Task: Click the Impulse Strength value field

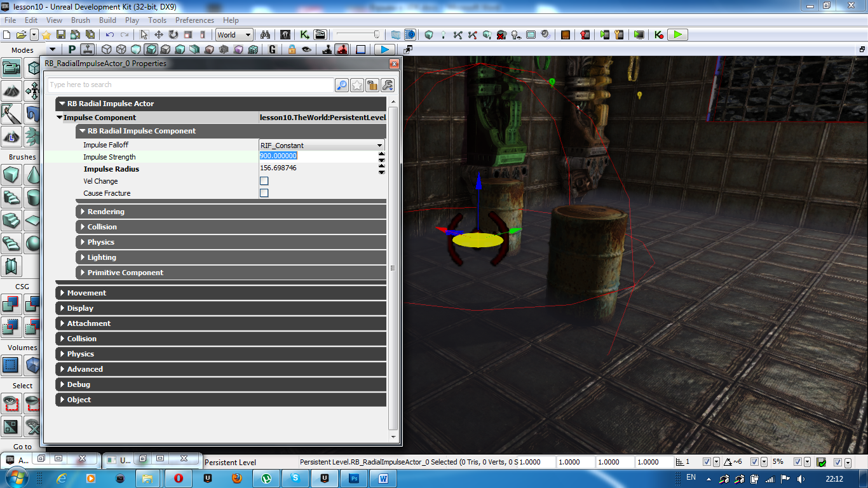Action: coord(318,156)
